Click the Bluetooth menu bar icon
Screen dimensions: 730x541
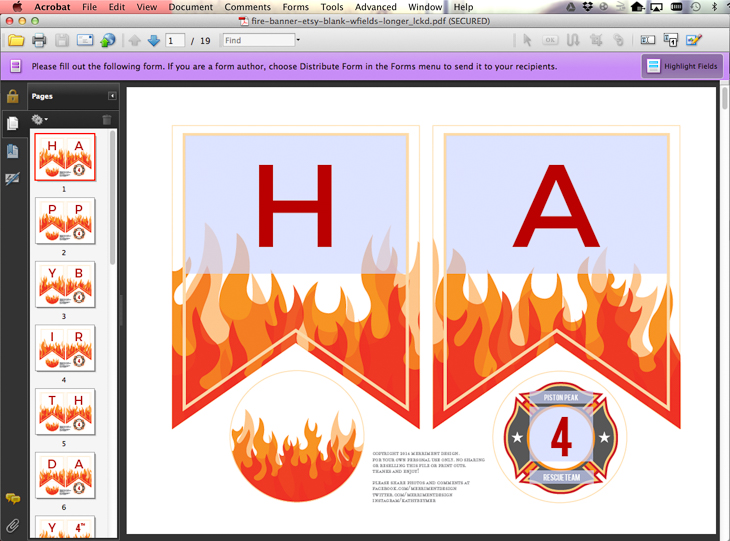pos(715,7)
